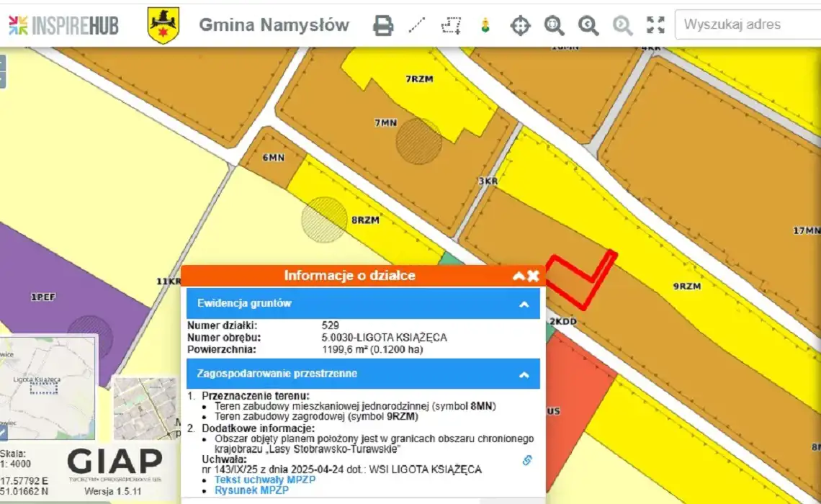
Task: Open street view pegman tool
Action: [x=485, y=25]
